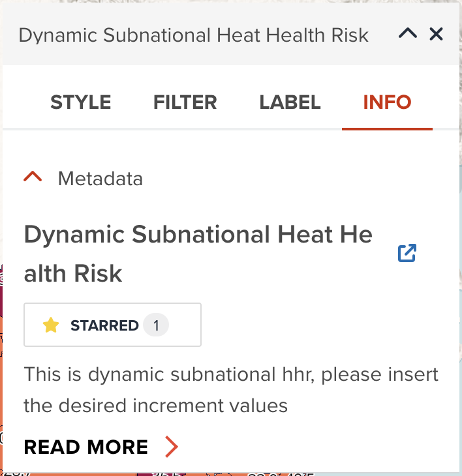Go to the INFO tab

click(x=387, y=102)
